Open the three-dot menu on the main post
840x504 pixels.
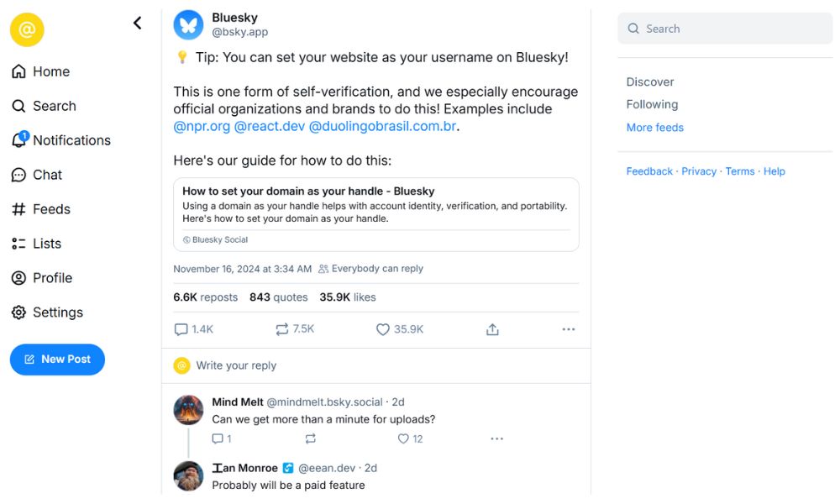click(x=569, y=329)
